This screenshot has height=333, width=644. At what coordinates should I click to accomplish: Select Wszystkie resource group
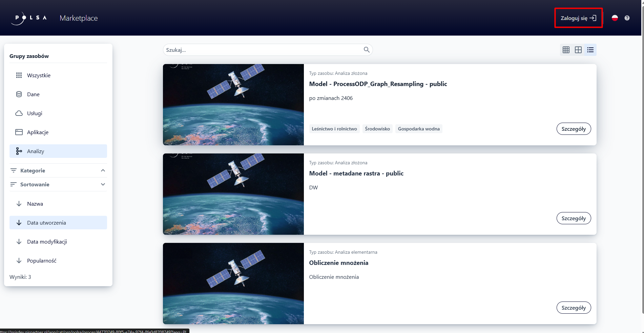tap(58, 75)
